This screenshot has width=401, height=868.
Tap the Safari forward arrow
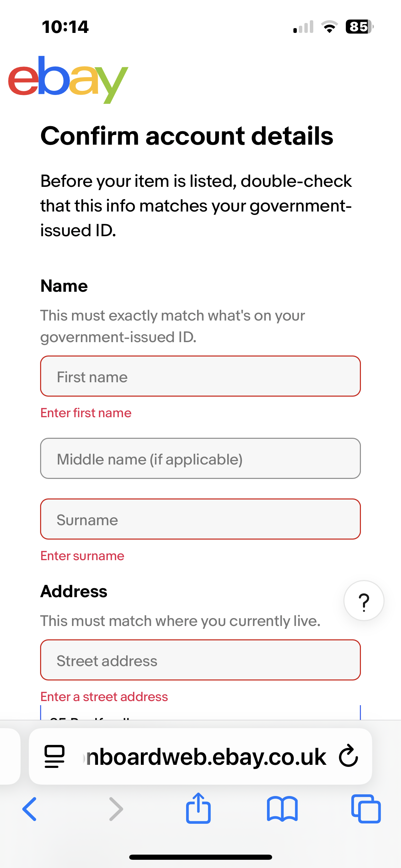coord(116,809)
